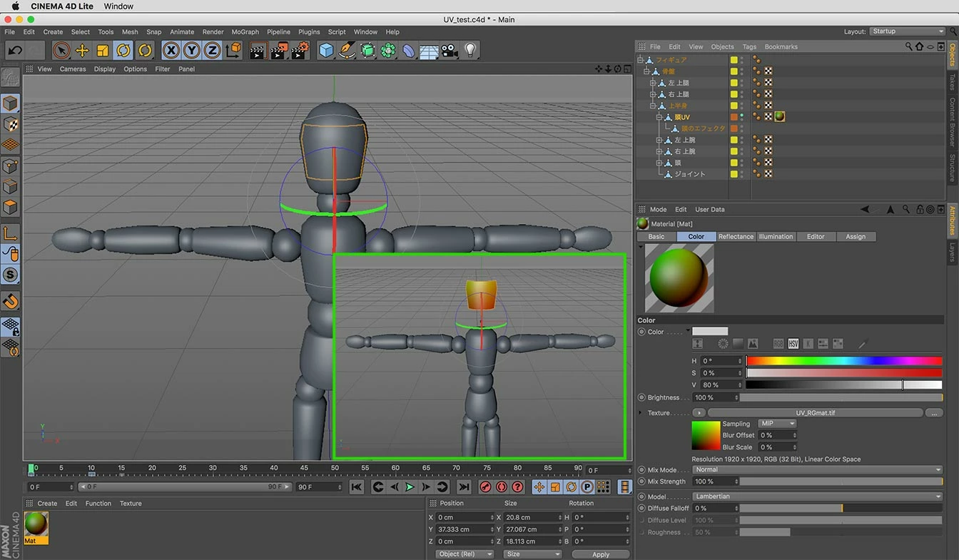
Task: Open the Lambertian model dropdown
Action: pos(817,497)
